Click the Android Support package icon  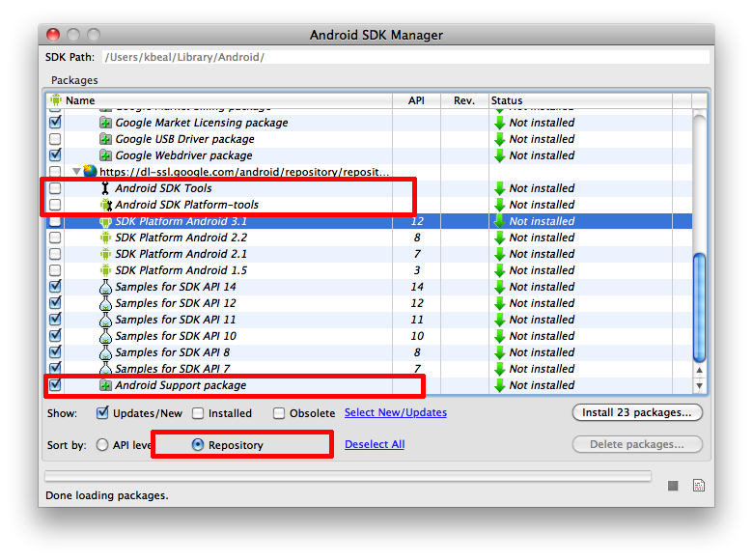click(x=105, y=385)
